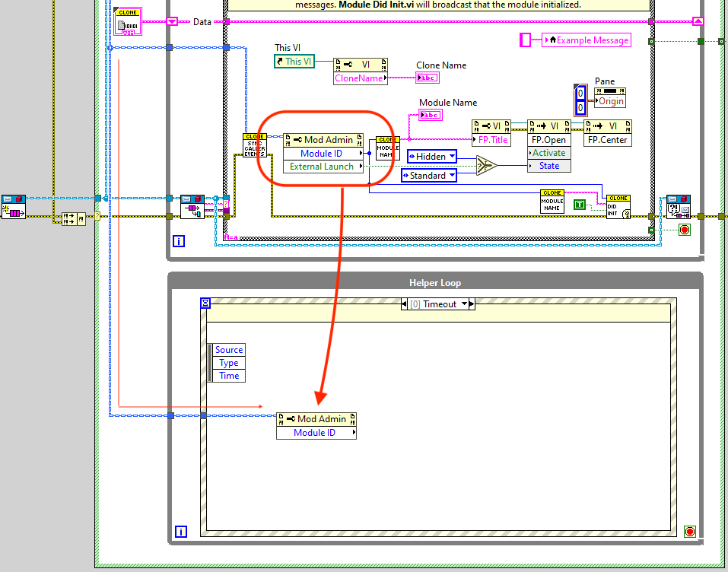Go to next event case arrow
This screenshot has height=572, width=728.
(472, 304)
